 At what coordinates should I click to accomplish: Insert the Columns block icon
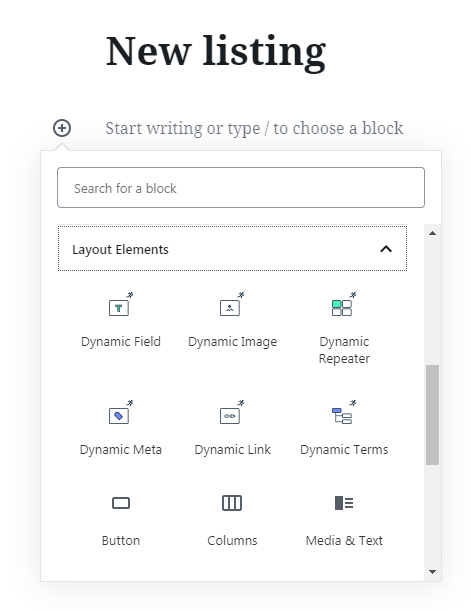pyautogui.click(x=232, y=503)
